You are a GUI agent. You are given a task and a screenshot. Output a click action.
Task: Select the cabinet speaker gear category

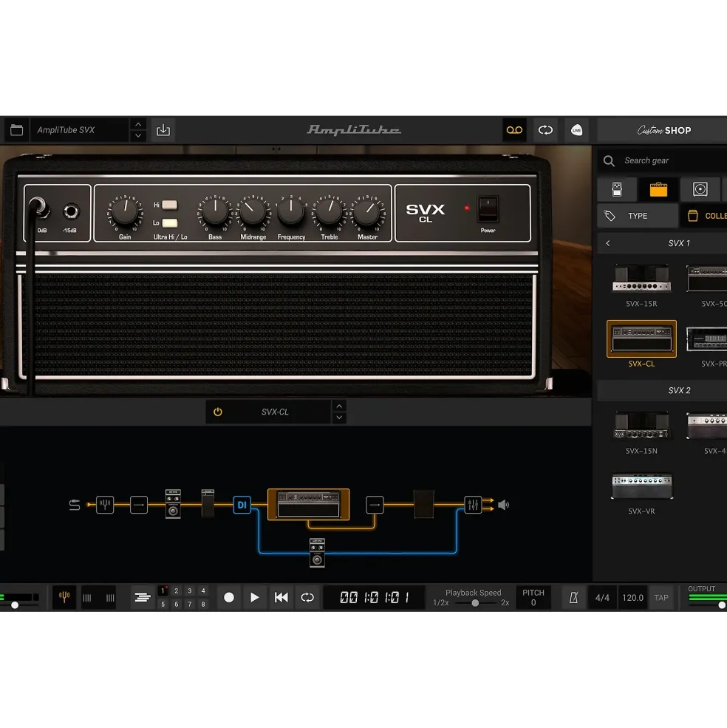pyautogui.click(x=700, y=189)
